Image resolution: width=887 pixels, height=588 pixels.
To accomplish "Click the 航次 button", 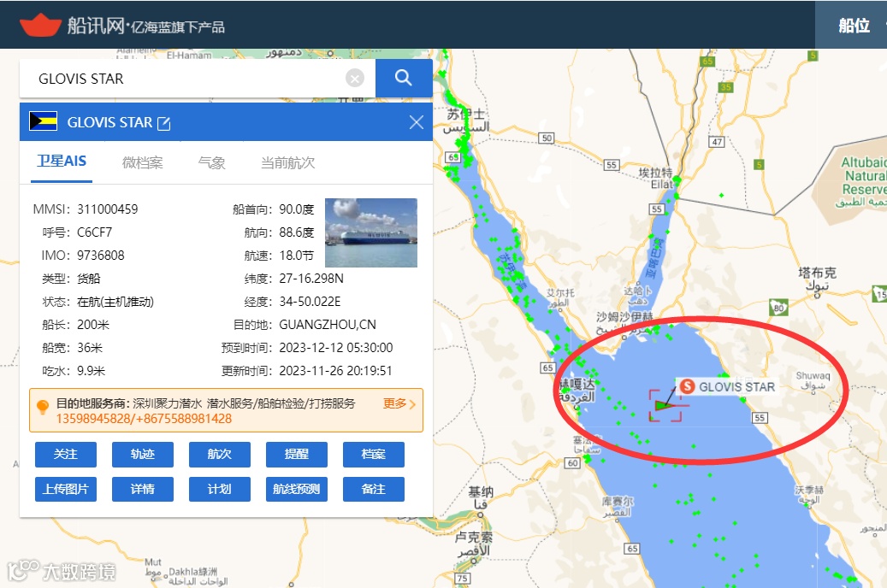I will [220, 454].
